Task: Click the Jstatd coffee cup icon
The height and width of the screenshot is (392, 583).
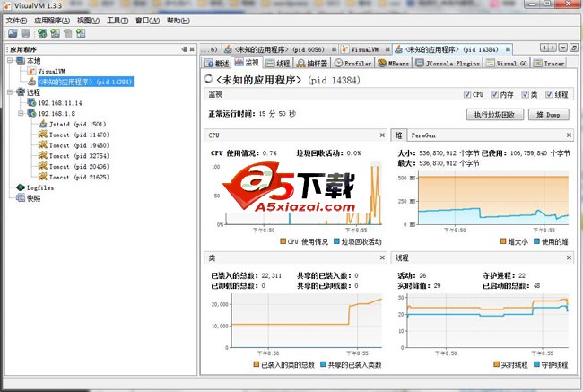Action: [x=43, y=124]
